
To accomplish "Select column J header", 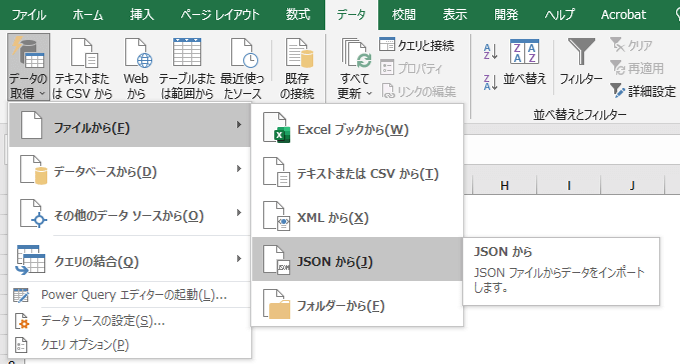I will (x=632, y=186).
